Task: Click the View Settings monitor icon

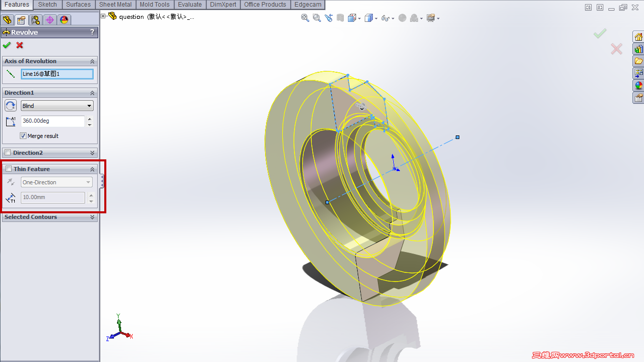Action: [431, 18]
